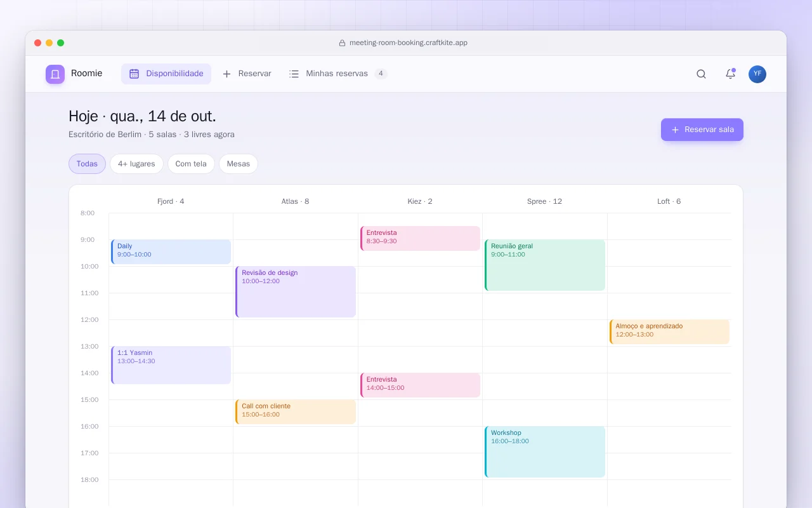This screenshot has width=812, height=508.
Task: Click the page title Hoje · qua., 14 de out.
Action: 142,116
